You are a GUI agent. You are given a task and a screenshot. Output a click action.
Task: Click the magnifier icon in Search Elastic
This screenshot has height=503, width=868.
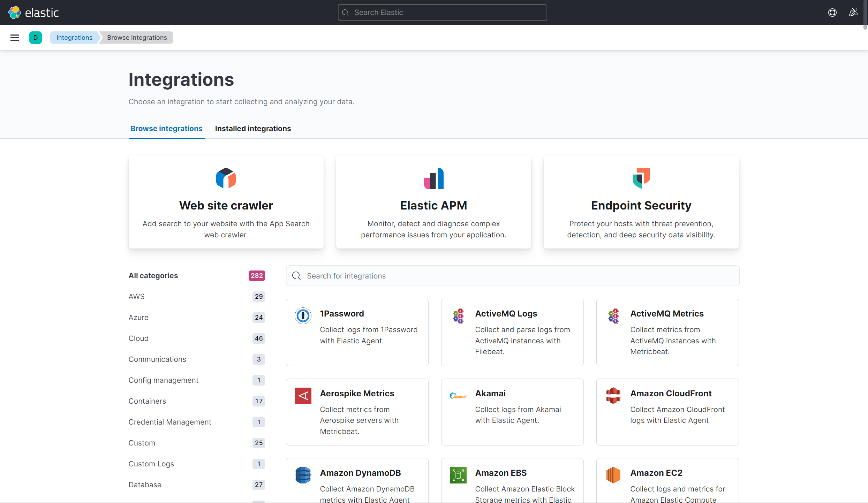click(x=345, y=13)
